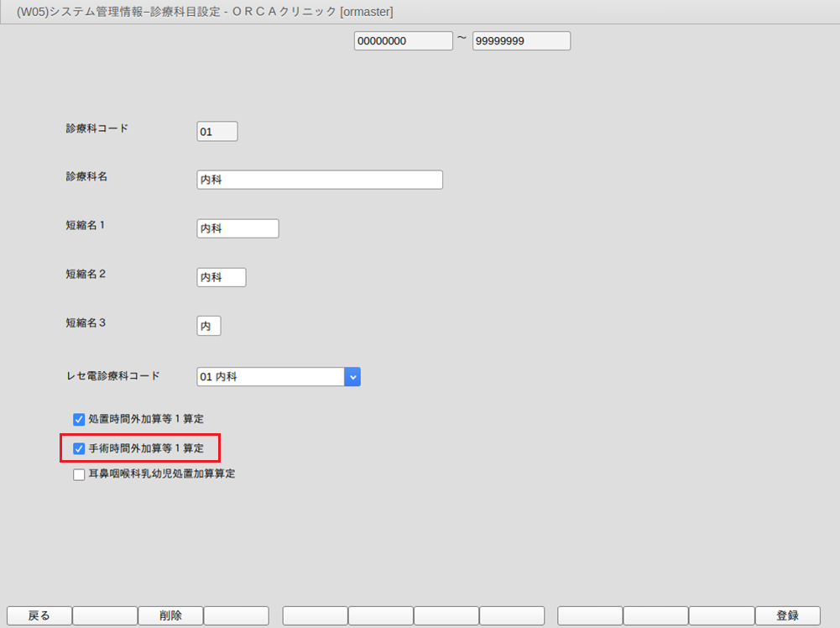Uncheck 処置時間外加算等1算定 checkbox
Image resolution: width=840 pixels, height=628 pixels.
[x=79, y=419]
